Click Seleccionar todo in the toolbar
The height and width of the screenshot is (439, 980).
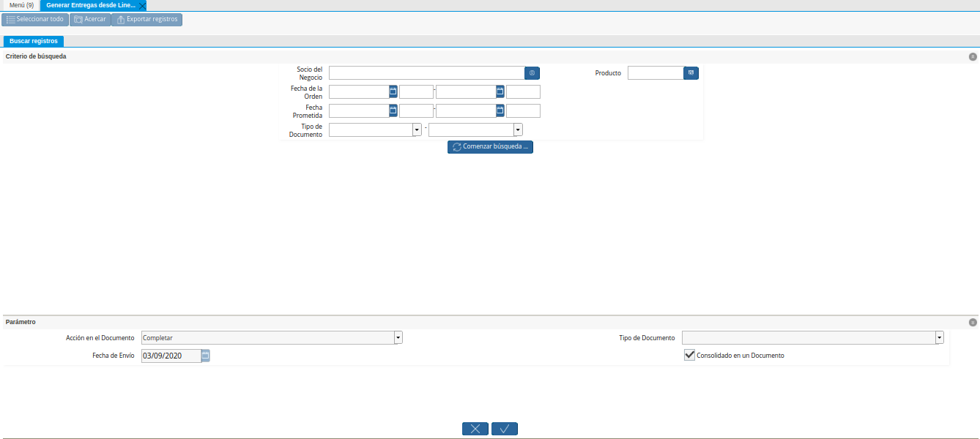(34, 19)
